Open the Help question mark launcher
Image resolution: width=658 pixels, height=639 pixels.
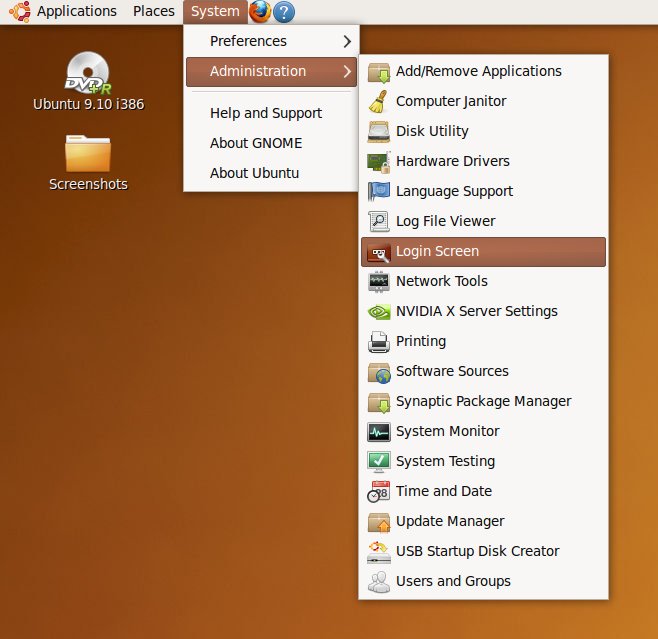(x=284, y=12)
